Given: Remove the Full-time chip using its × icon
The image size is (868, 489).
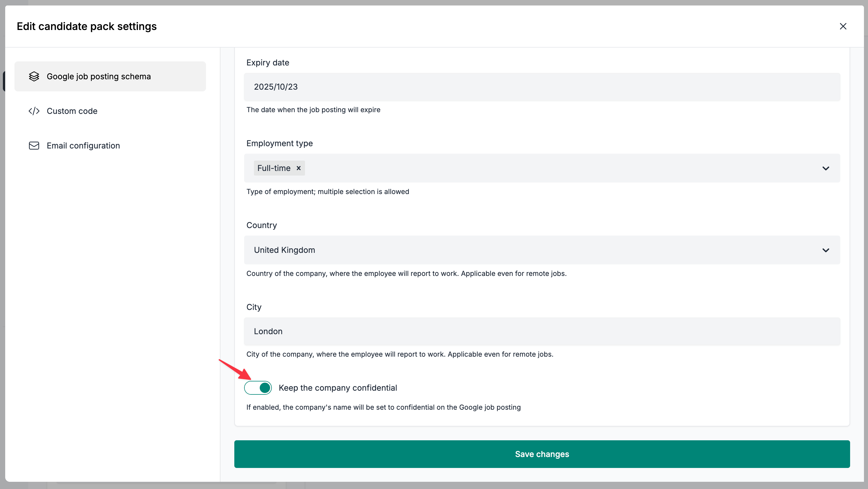Looking at the screenshot, I should coord(299,168).
